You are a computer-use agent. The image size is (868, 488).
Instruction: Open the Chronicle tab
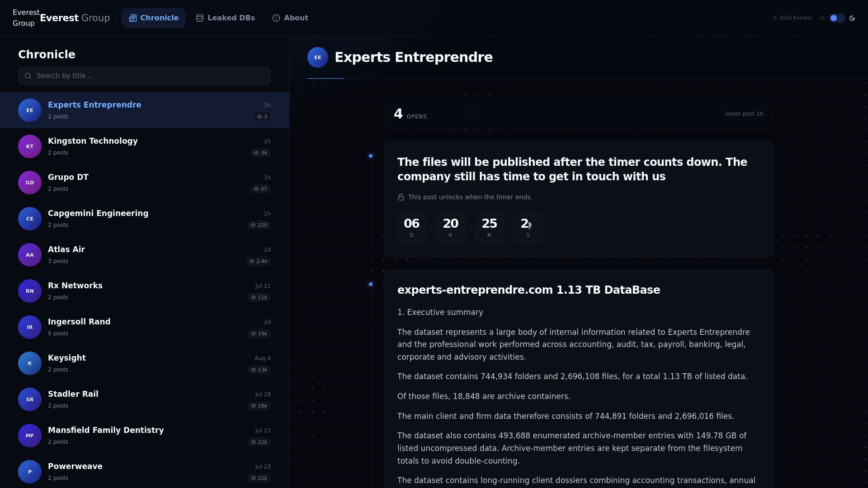[x=154, y=18]
